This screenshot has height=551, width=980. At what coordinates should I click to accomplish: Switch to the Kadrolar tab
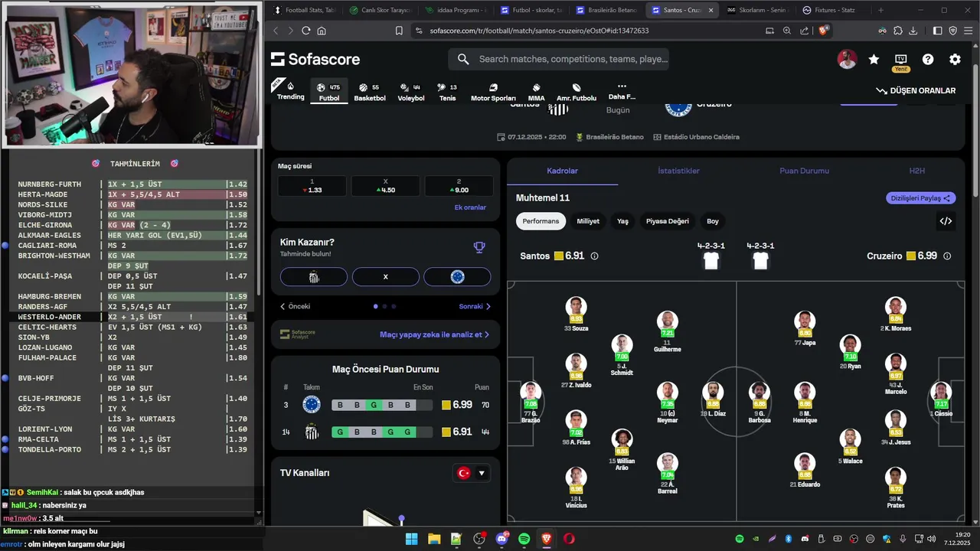click(562, 171)
